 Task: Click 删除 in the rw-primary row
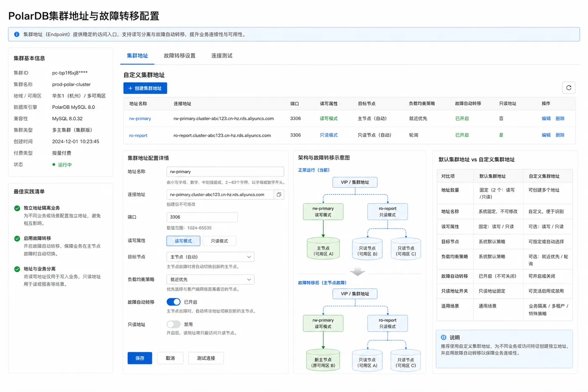pos(560,118)
